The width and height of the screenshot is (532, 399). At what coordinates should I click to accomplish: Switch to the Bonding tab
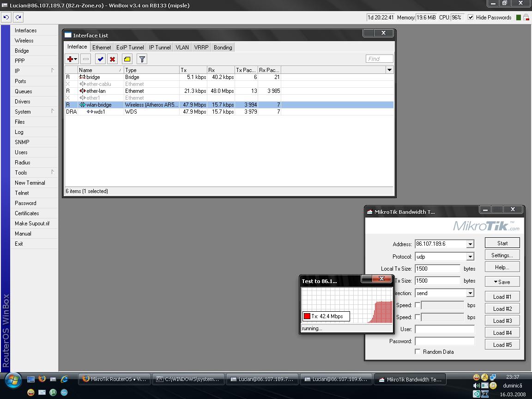click(x=223, y=48)
